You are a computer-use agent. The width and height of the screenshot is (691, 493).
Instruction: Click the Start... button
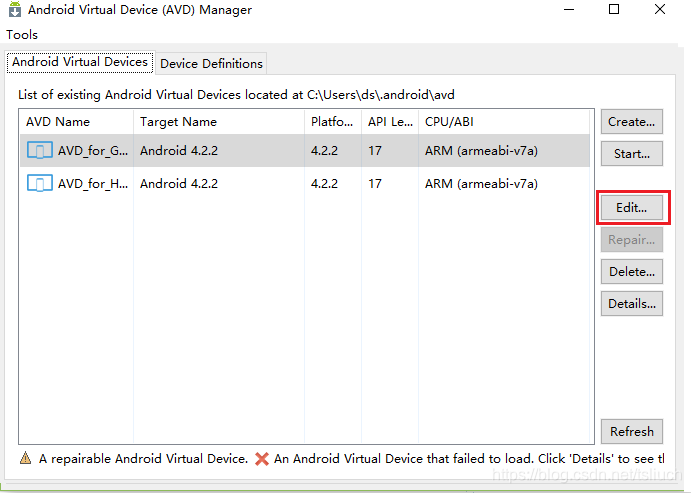(x=632, y=154)
